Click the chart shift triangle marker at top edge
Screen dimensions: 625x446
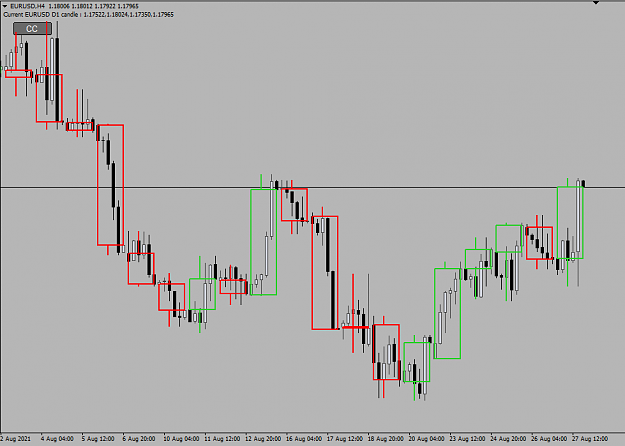[596, 3]
